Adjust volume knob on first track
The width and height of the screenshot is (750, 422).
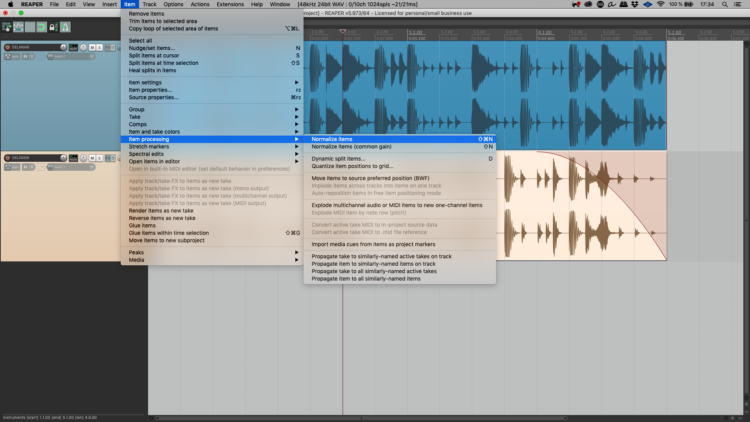click(63, 47)
